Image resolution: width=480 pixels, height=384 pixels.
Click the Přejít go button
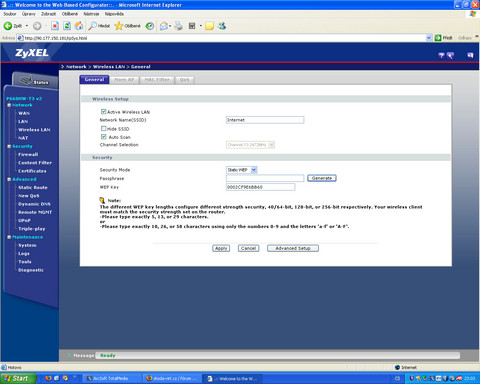pos(444,38)
